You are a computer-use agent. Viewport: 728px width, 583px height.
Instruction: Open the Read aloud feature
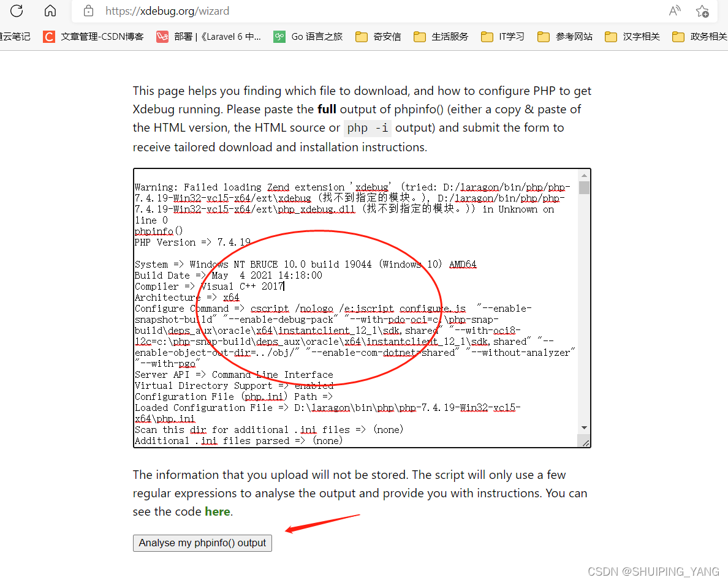674,10
